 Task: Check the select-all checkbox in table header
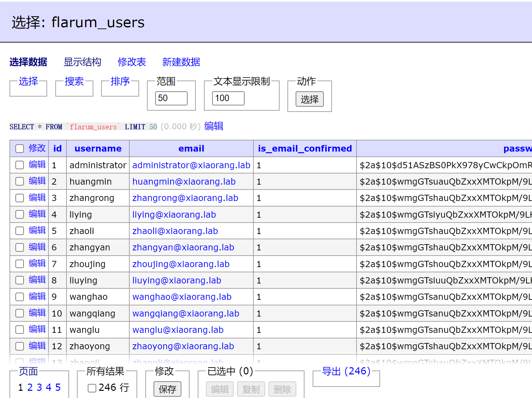click(x=20, y=149)
